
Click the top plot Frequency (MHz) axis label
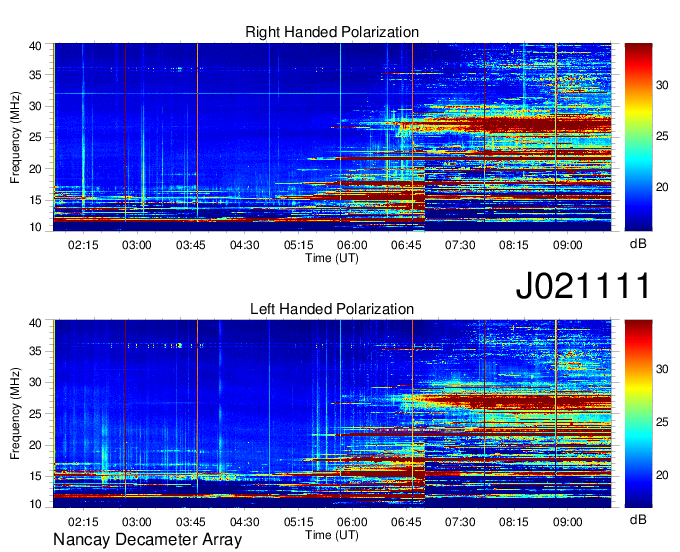click(x=15, y=137)
